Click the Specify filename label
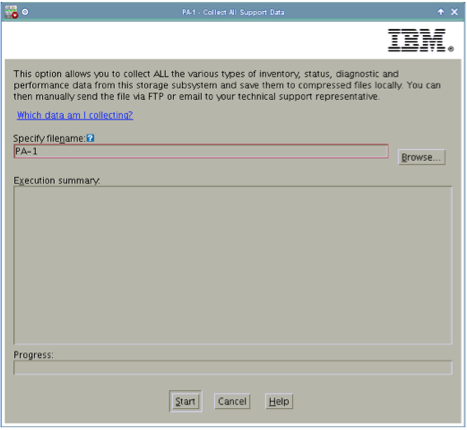The height and width of the screenshot is (430, 467). click(49, 138)
